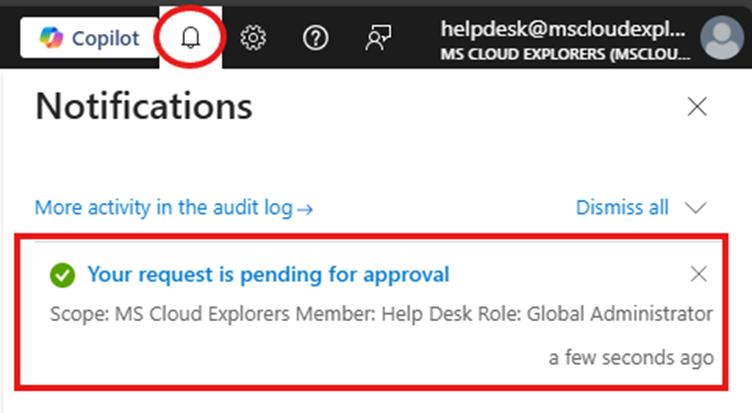Screen dimensions: 752x413
Task: Dismiss the pending approval notification
Action: pyautogui.click(x=699, y=274)
